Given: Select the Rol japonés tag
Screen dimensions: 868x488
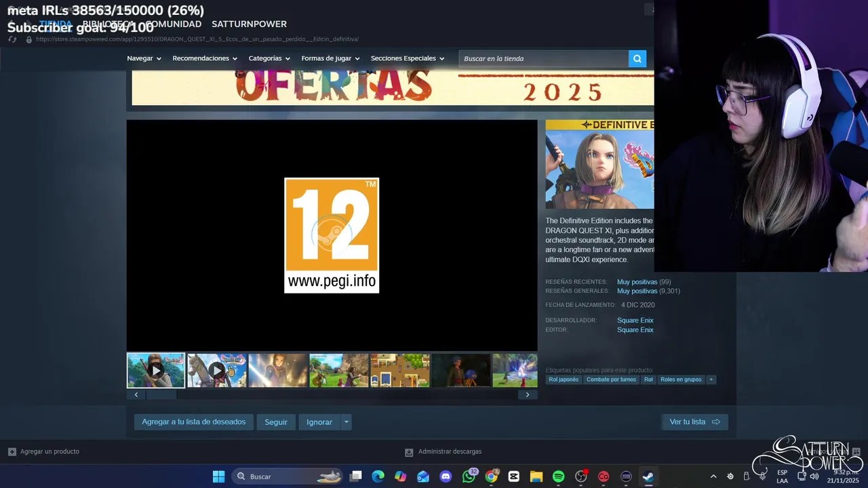Looking at the screenshot, I should (x=564, y=380).
